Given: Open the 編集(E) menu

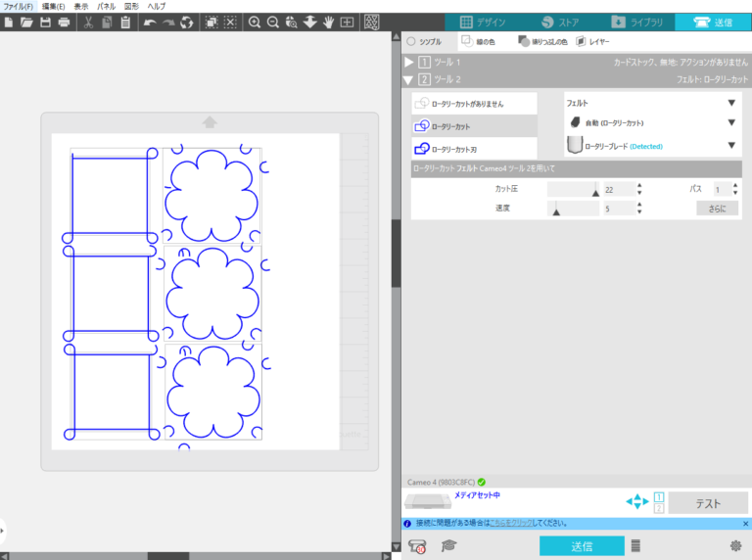Looking at the screenshot, I should tap(53, 6).
